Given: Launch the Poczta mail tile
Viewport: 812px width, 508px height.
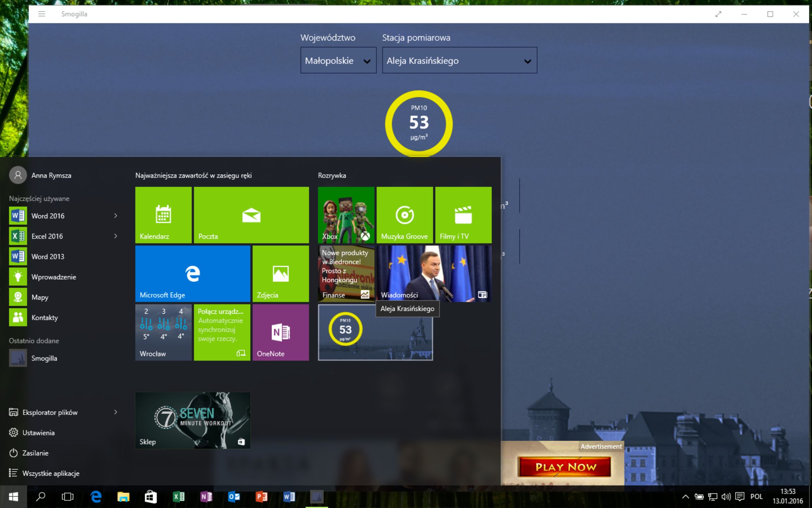Looking at the screenshot, I should pos(251,215).
